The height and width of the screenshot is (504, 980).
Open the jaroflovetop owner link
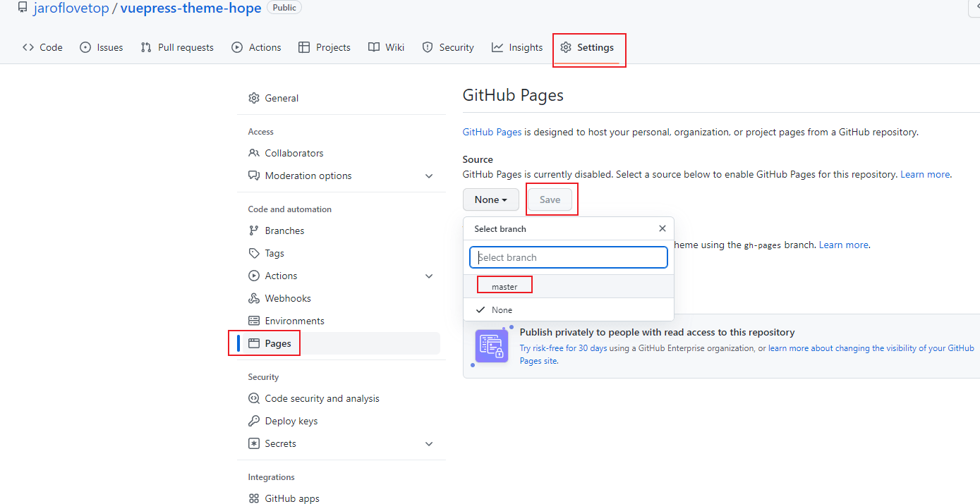(71, 8)
